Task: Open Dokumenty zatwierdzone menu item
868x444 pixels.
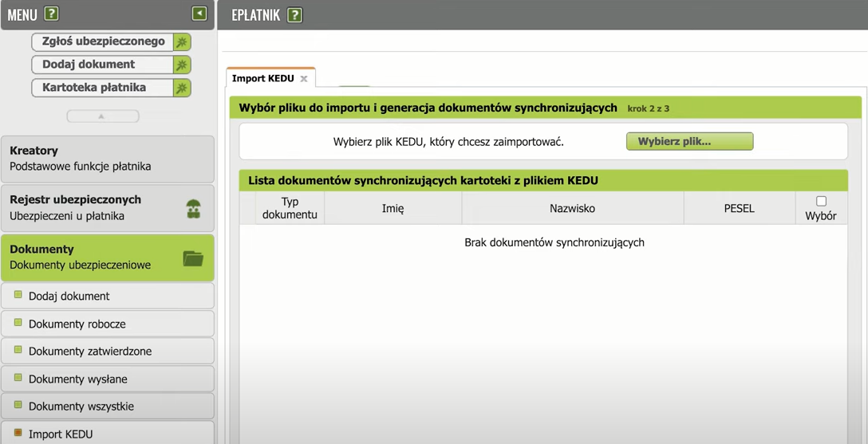Action: (108, 351)
